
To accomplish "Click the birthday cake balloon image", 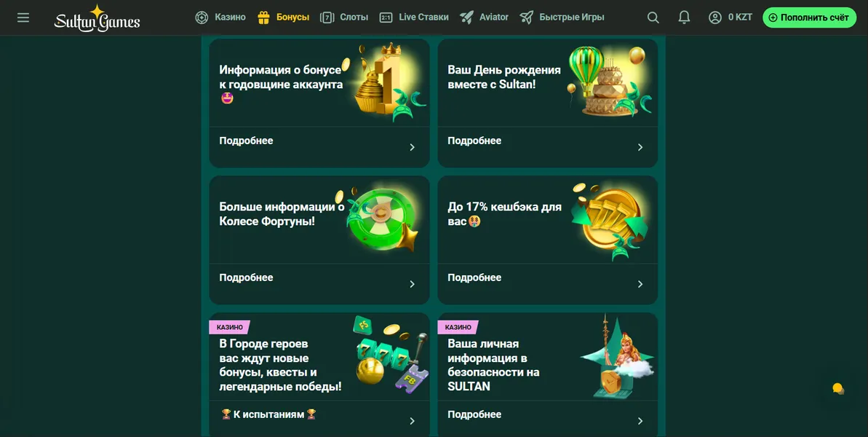I will [609, 81].
